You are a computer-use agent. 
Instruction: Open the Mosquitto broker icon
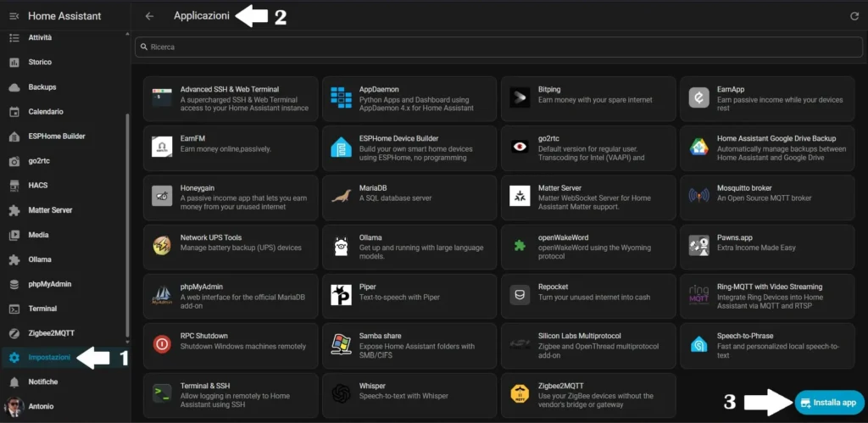tap(699, 196)
